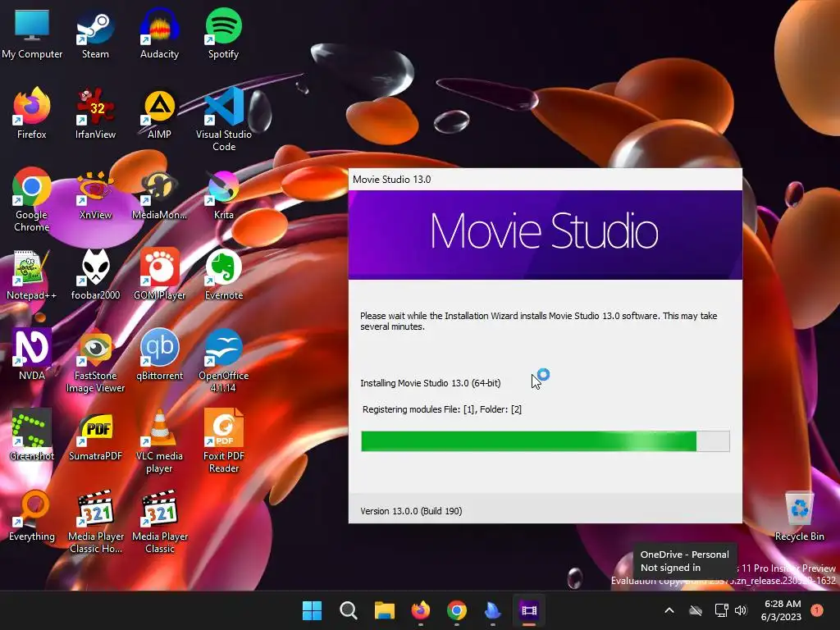
Task: Switch to Chrome in the taskbar
Action: point(456,610)
